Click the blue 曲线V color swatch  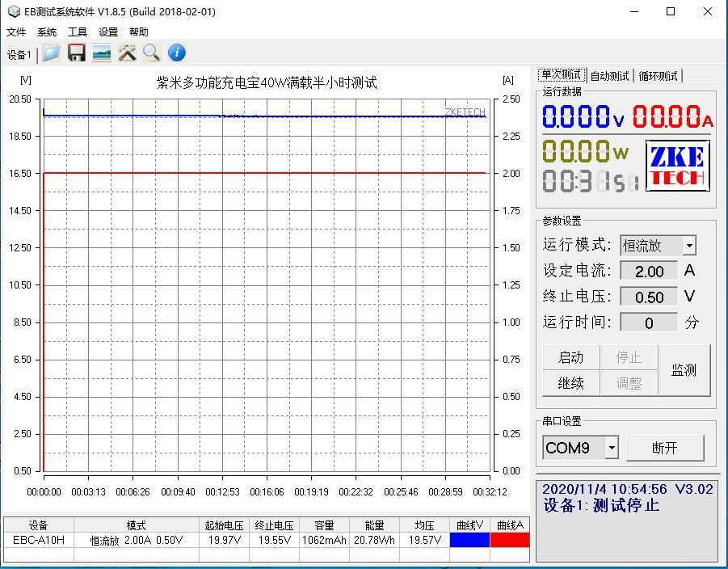469,540
